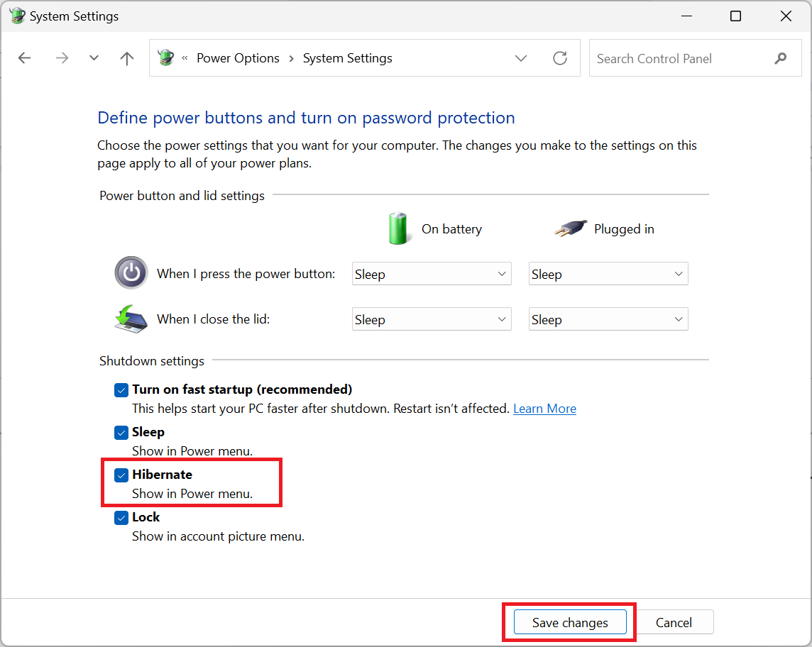
Task: Click the green battery icon
Action: (398, 228)
